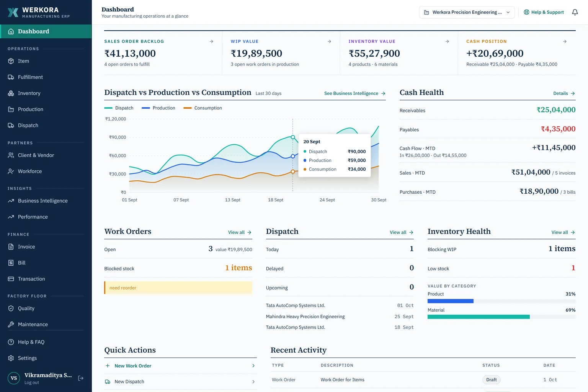Click View all for Dispatch

coord(402,232)
